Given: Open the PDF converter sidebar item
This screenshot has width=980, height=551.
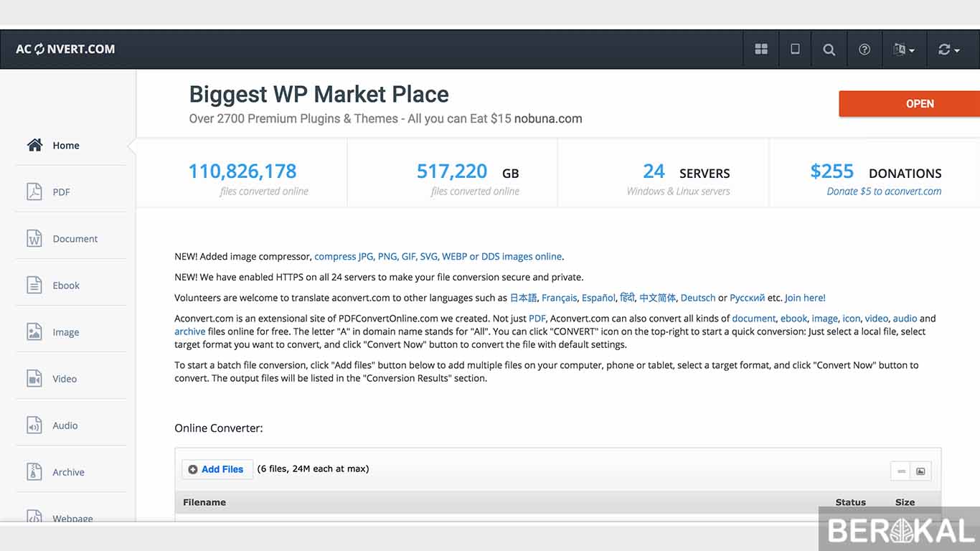Looking at the screenshot, I should pos(61,192).
